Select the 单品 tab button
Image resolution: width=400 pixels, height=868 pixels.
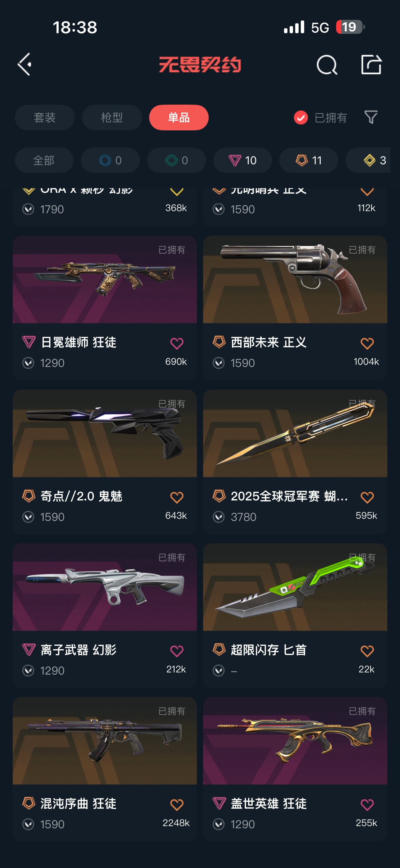coord(179,117)
